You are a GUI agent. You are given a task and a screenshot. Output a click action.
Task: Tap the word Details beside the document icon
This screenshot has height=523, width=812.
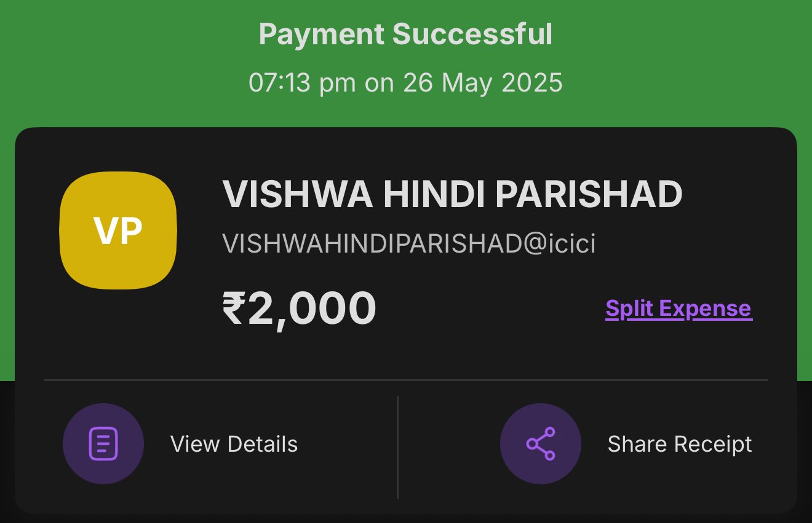point(263,444)
